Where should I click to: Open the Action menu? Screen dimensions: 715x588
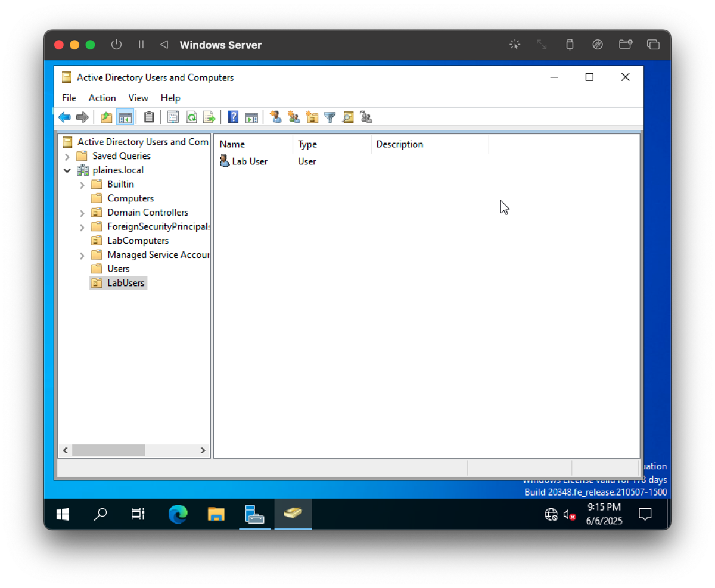tap(102, 98)
